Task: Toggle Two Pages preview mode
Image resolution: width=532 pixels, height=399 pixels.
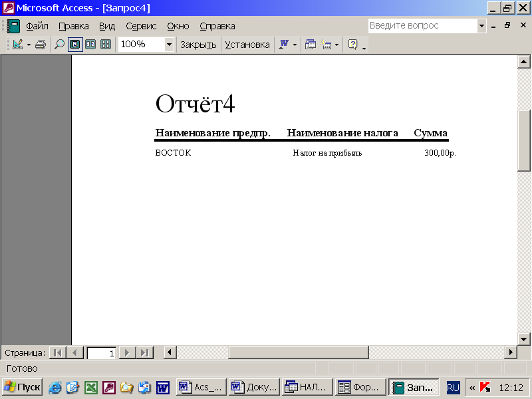Action: (x=90, y=45)
